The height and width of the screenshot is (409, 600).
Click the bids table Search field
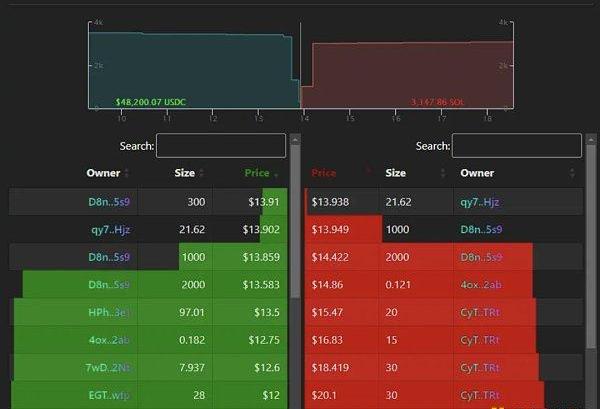[x=220, y=146]
